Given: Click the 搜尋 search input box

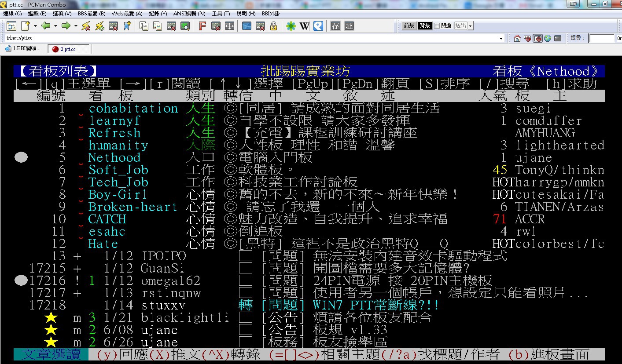Looking at the screenshot, I should point(601,38).
